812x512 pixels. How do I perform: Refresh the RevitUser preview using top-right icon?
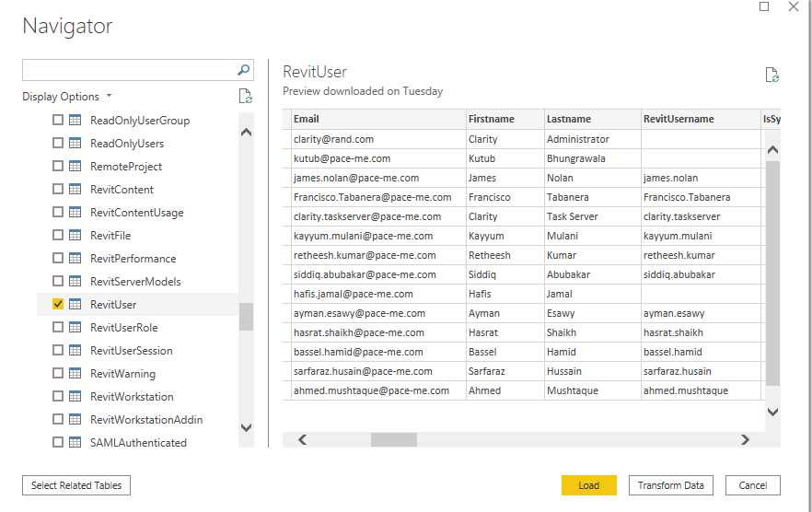click(x=772, y=76)
